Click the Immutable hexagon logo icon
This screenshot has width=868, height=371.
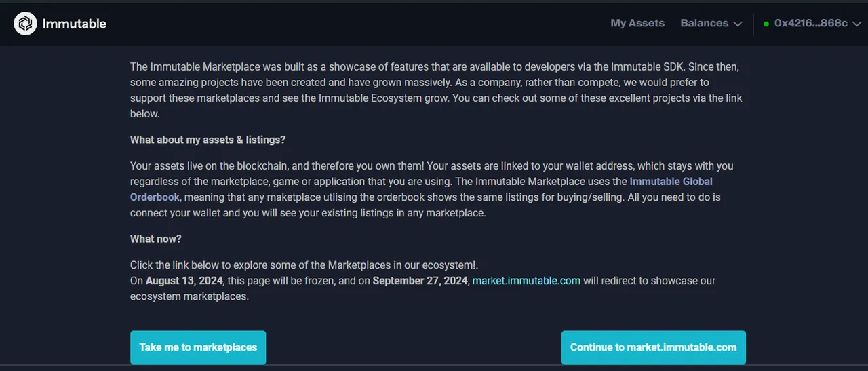pos(25,24)
